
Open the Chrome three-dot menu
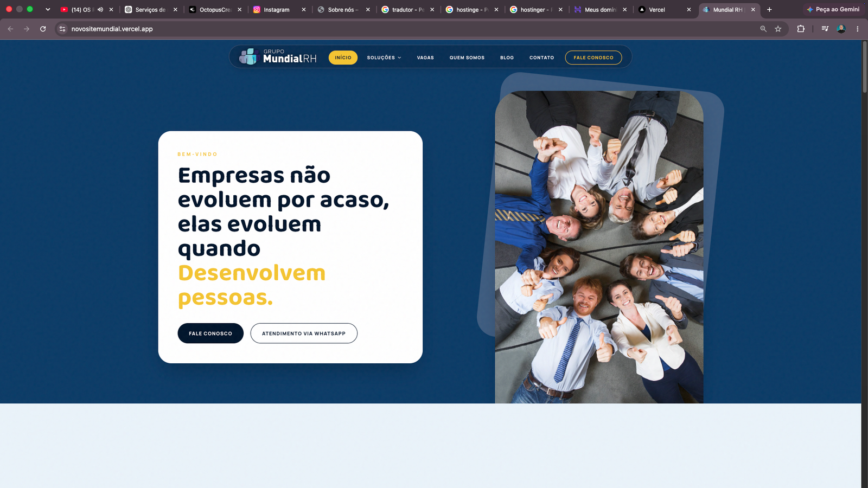[x=858, y=29]
